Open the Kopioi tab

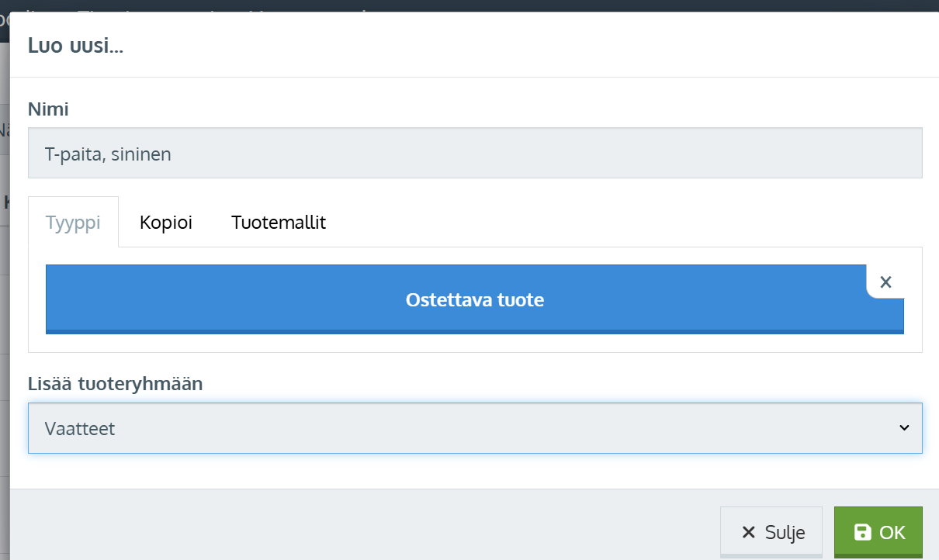(x=166, y=223)
